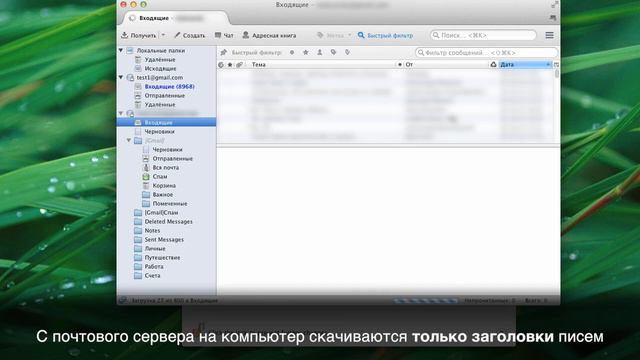This screenshot has width=640, height=360.
Task: Click the fullscreen arrows in title bar
Action: click(554, 4)
